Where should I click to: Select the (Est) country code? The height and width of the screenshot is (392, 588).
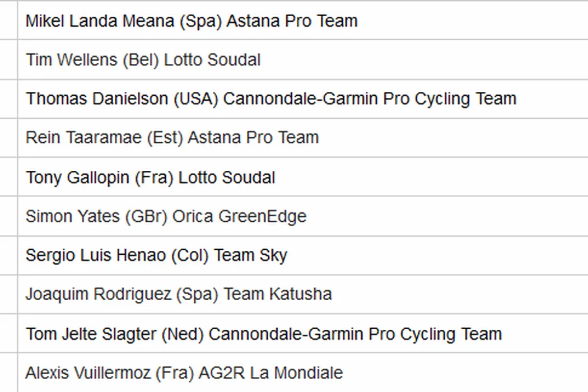[165, 138]
